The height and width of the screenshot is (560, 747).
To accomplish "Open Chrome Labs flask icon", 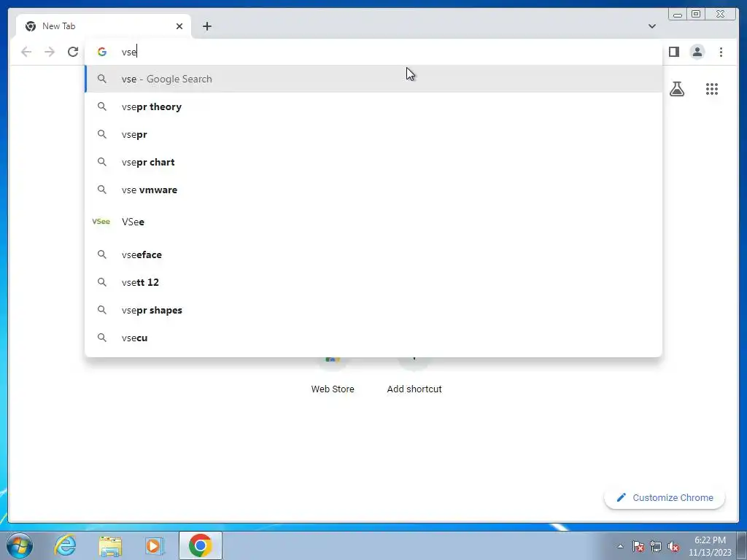I will (677, 88).
